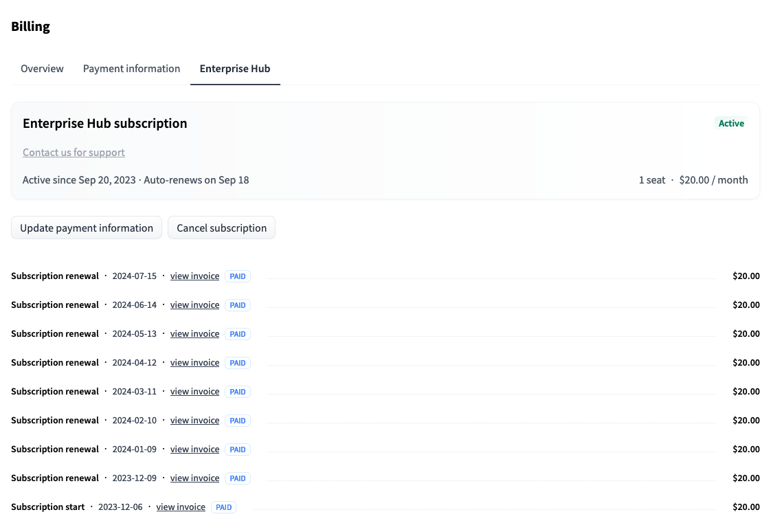
Task: Open invoice dated 2024-02-10
Action: pyautogui.click(x=194, y=421)
